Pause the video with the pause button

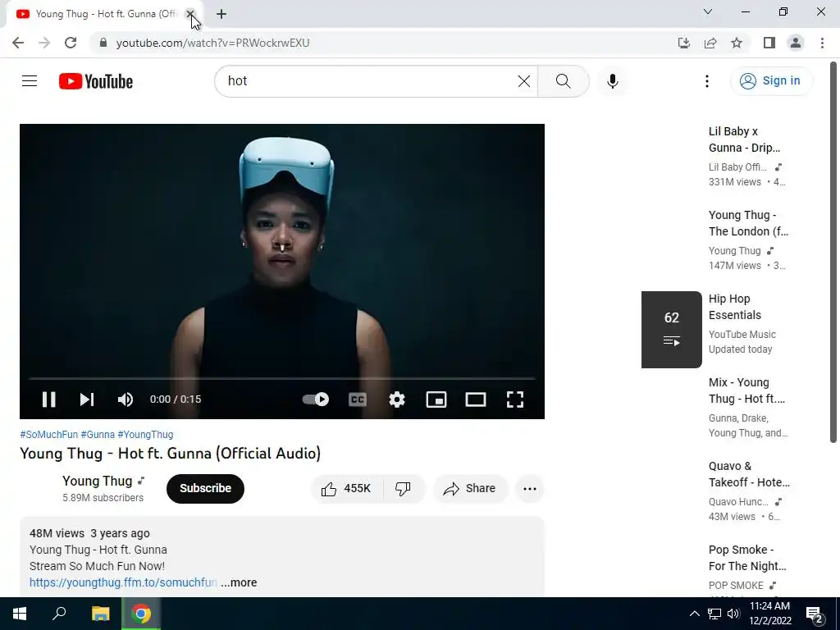click(48, 399)
